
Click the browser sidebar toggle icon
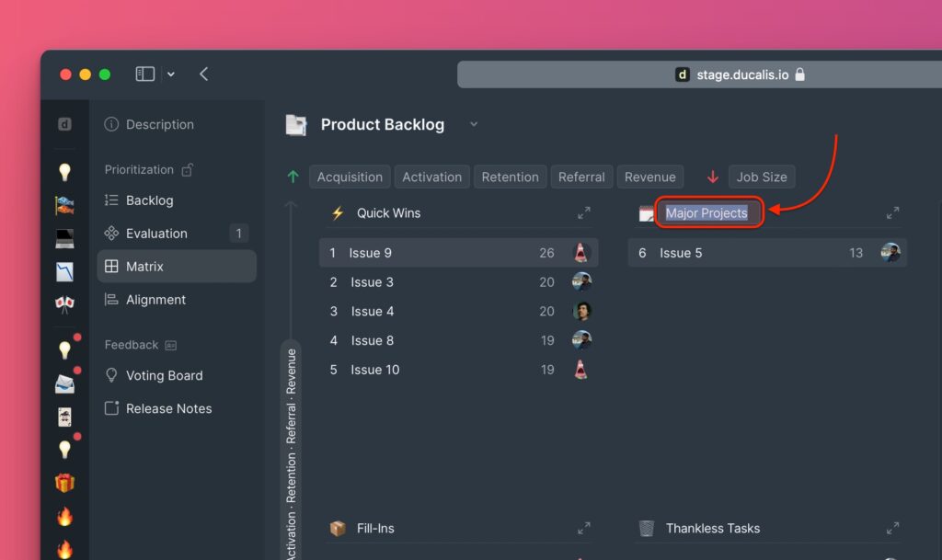[144, 74]
